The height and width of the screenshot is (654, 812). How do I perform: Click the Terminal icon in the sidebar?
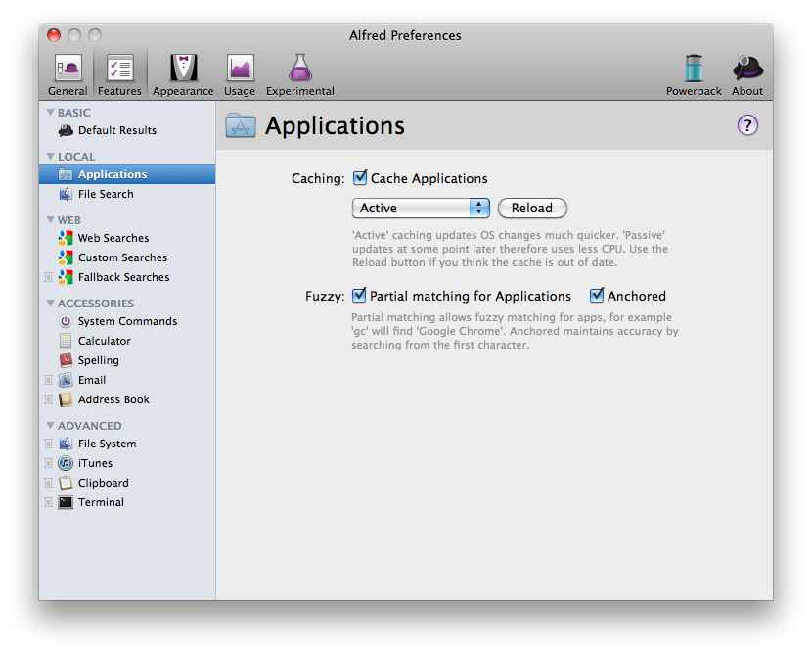pyautogui.click(x=66, y=502)
